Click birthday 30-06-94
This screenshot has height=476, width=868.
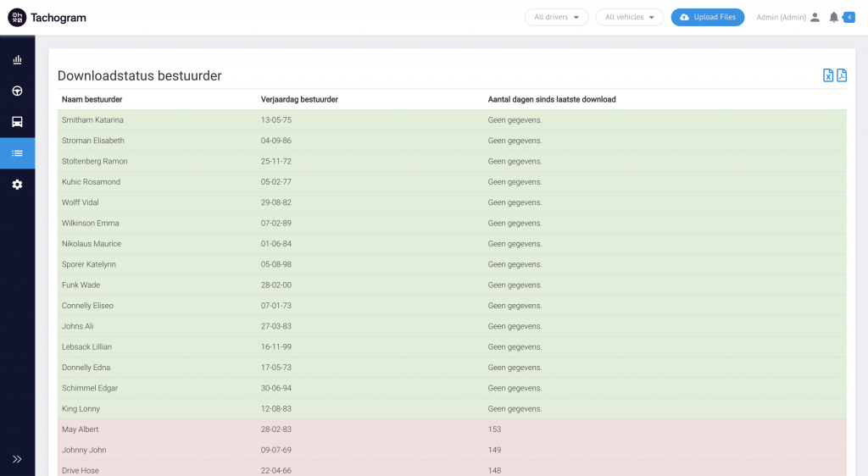pyautogui.click(x=276, y=388)
